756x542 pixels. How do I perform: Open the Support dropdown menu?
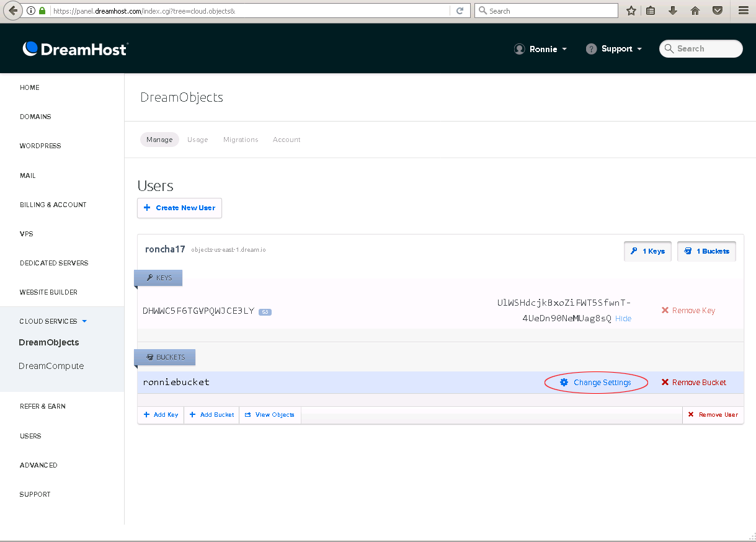(614, 49)
